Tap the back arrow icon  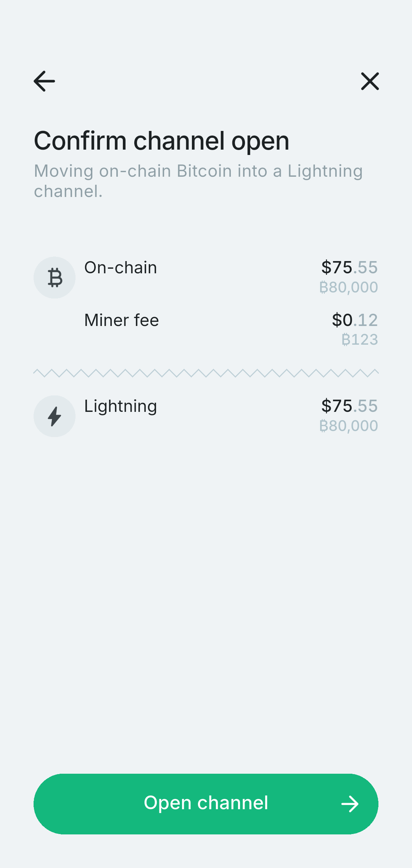tap(44, 81)
